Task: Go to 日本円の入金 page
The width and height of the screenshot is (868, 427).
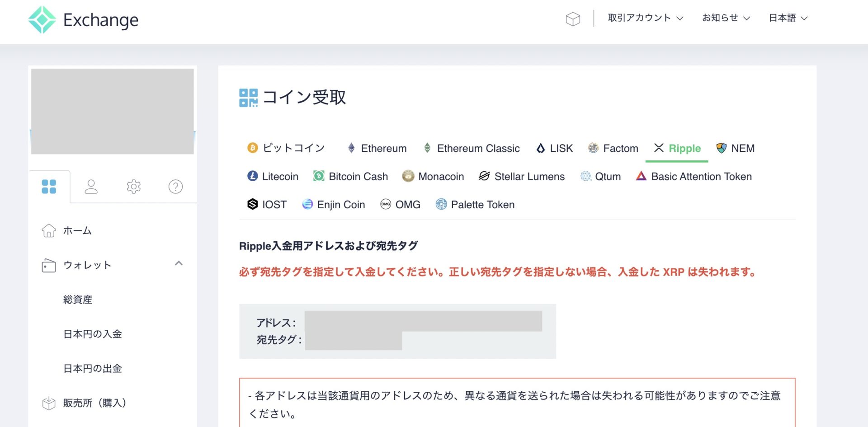Action: pos(93,334)
